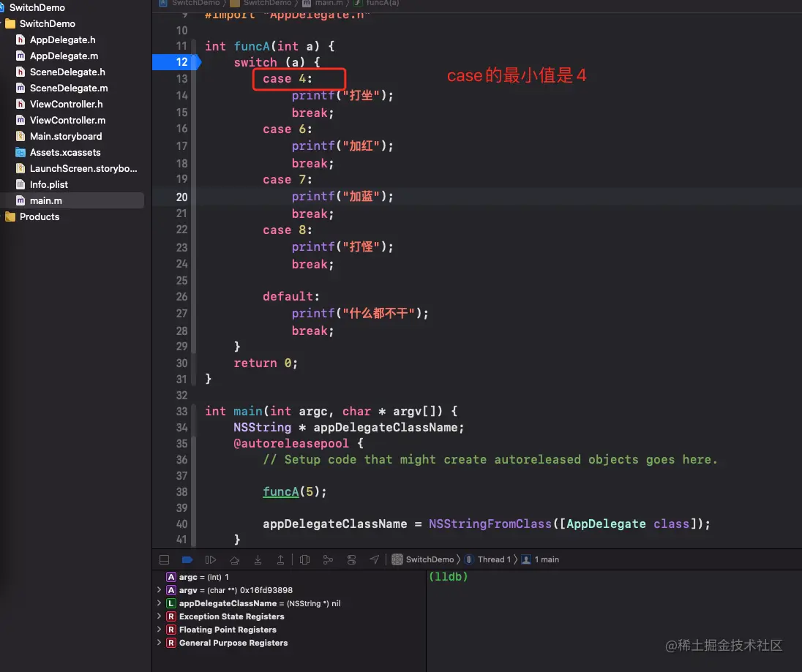
Task: Click 'case 8:' on line 22
Action: (x=288, y=230)
